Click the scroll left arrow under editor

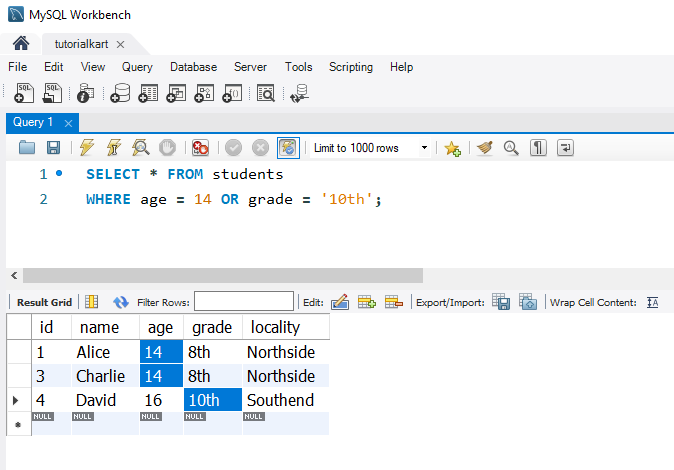click(x=14, y=275)
